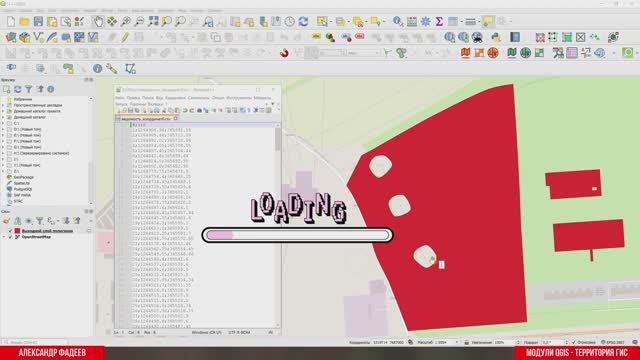This screenshot has height=360, width=640.
Task: Toggle editing pencil icon
Action: pyautogui.click(x=125, y=37)
